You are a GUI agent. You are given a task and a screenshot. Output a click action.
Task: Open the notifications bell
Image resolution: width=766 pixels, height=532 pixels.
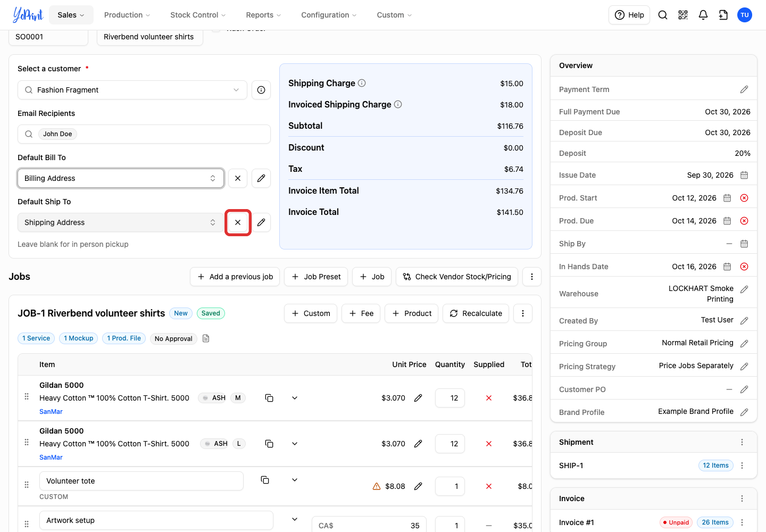coord(703,15)
